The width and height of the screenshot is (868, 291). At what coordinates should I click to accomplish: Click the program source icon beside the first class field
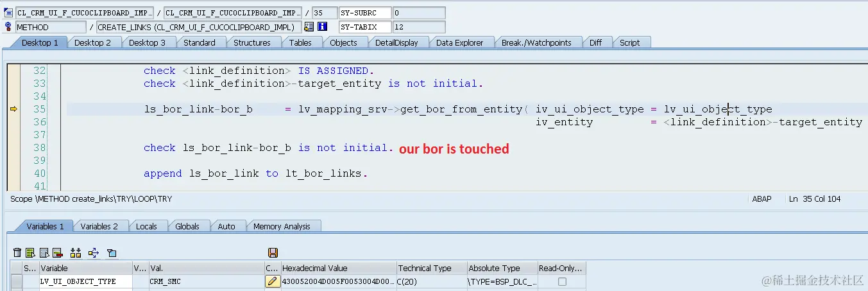(x=8, y=12)
